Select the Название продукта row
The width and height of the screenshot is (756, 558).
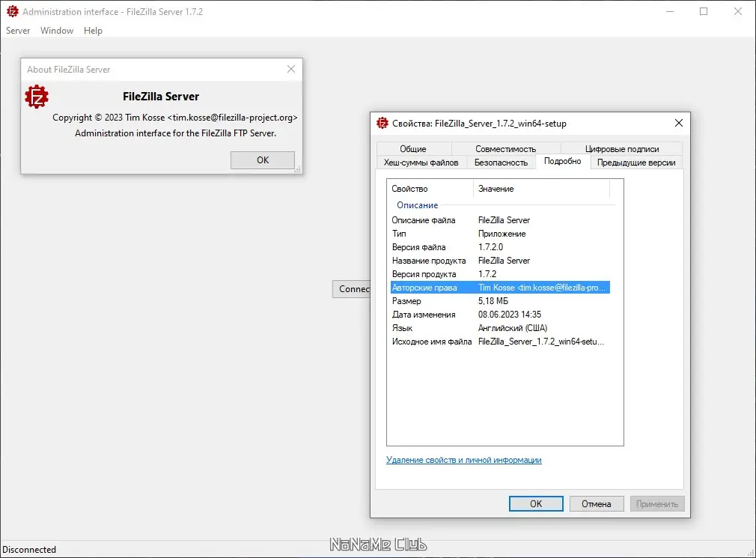click(501, 261)
